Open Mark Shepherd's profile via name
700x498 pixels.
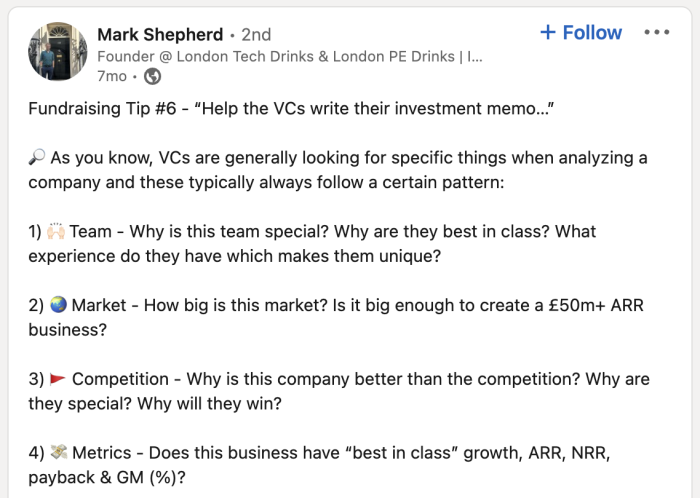point(160,34)
